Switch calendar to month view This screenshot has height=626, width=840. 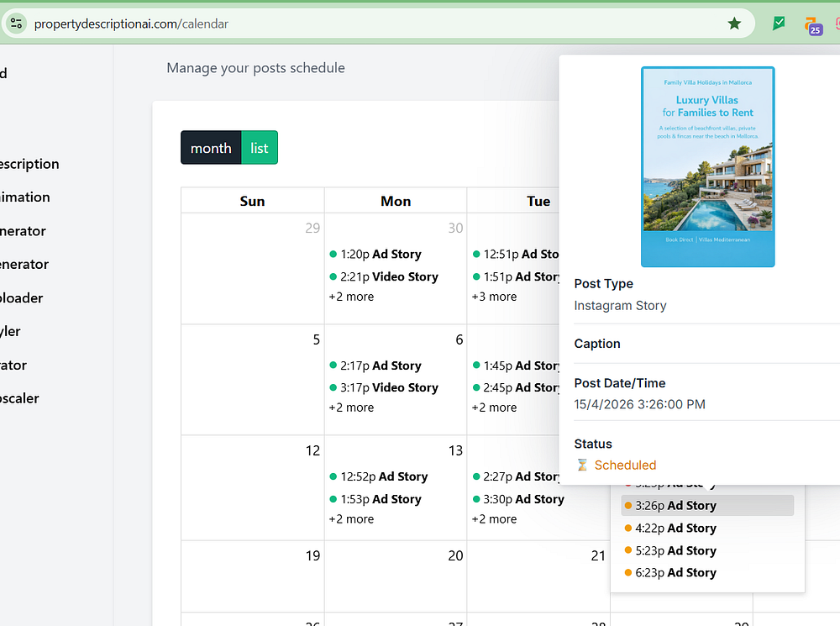coord(211,147)
